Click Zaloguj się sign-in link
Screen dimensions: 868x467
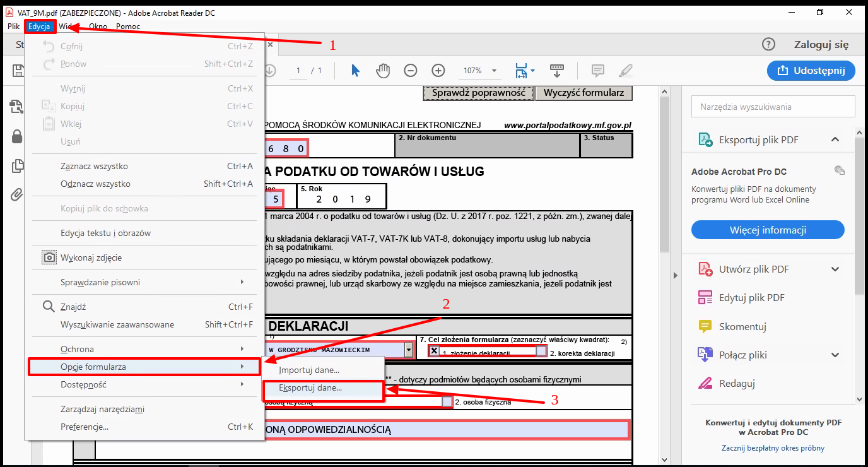821,44
